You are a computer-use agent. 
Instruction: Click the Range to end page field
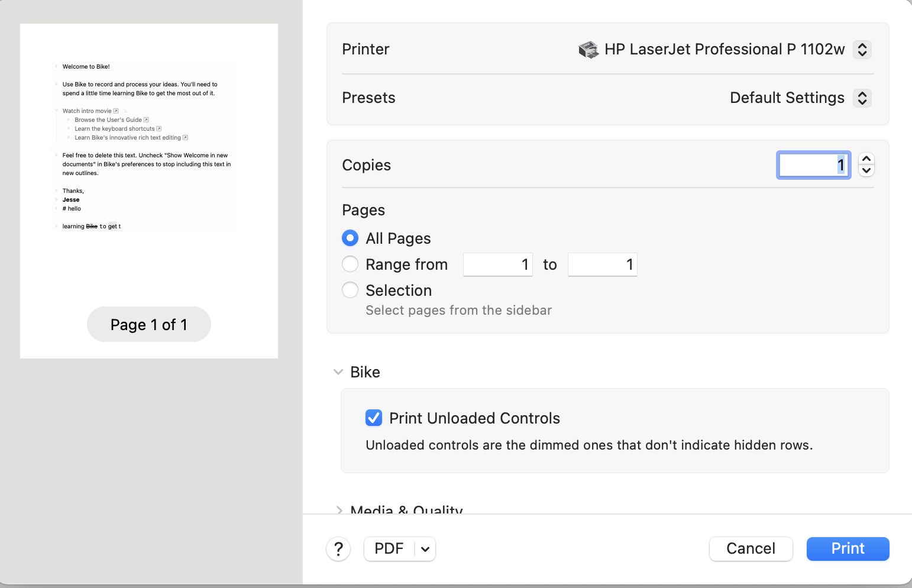point(603,264)
